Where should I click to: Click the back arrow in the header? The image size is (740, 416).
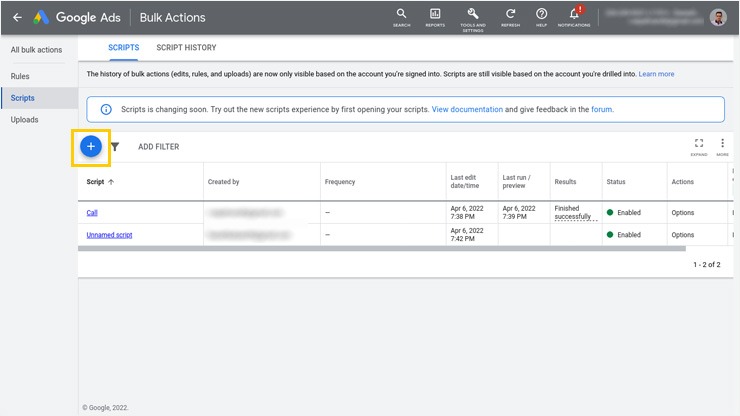click(17, 18)
